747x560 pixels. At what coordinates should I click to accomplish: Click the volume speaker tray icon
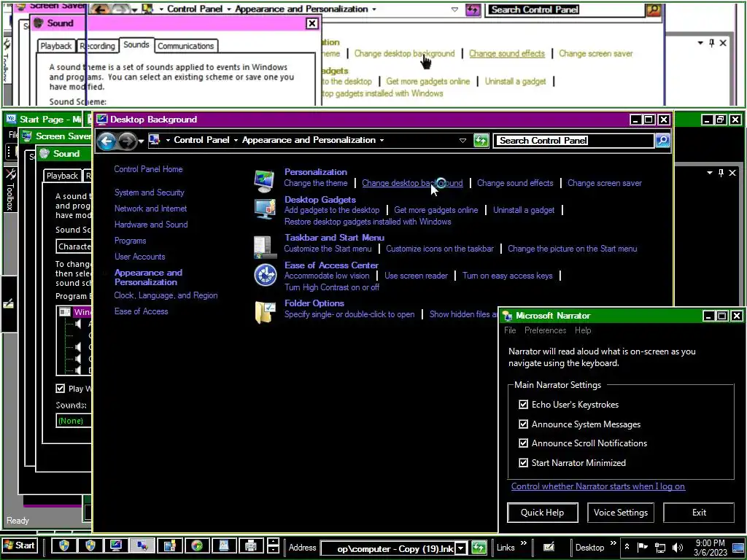coord(677,548)
